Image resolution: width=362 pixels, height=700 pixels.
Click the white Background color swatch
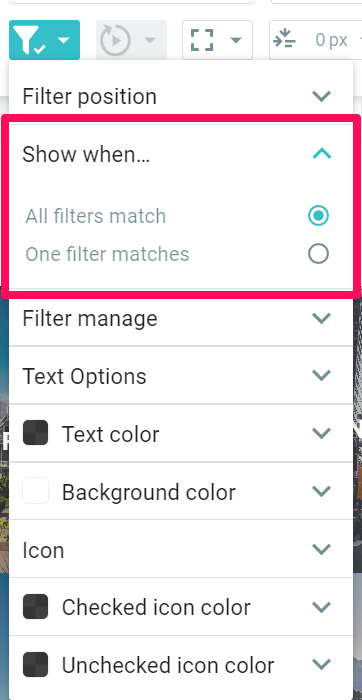tap(35, 491)
